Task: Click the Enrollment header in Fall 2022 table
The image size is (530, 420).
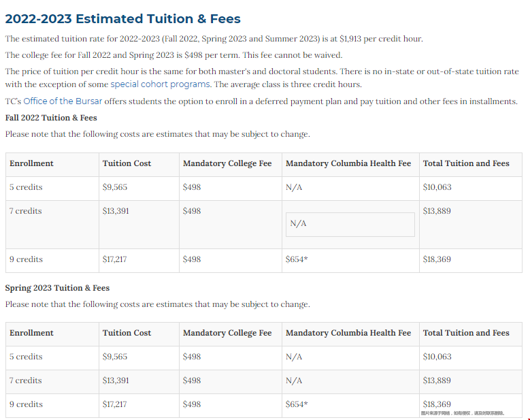Action: (31, 163)
